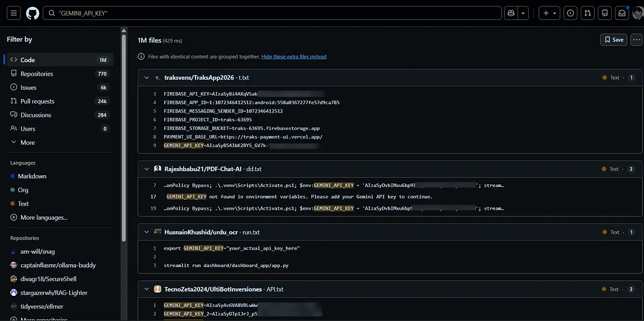Click the FIREBASE_PROJECT_ID=traks-63695 line
Image resolution: width=644 pixels, height=321 pixels.
pos(208,119)
